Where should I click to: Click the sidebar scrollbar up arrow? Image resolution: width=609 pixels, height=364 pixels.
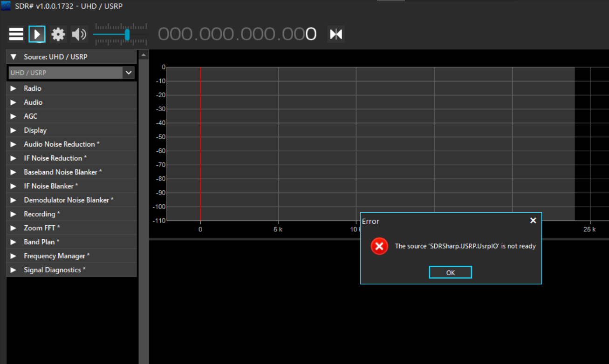click(144, 55)
